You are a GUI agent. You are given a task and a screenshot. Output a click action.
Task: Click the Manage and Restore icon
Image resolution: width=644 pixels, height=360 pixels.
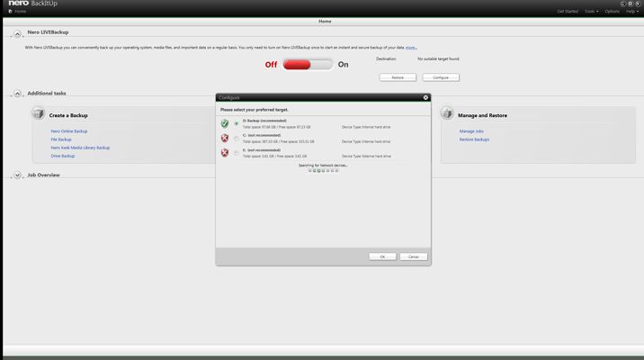coord(447,113)
